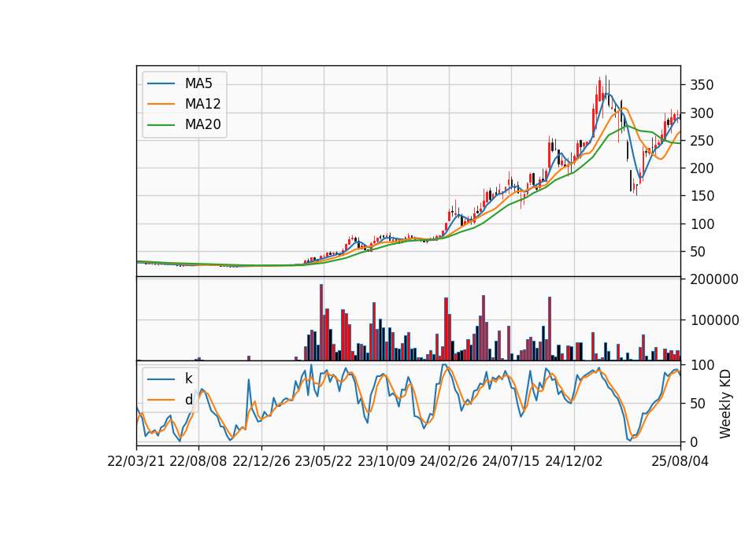Click the 24/02/26 date tick label
Viewport: 756px width, 543px height.
448,461
